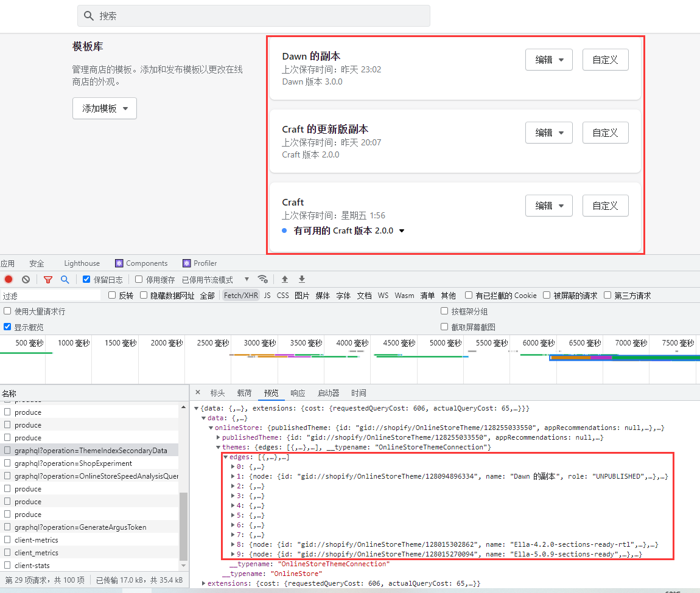Customize the Dawn copy theme
This screenshot has height=593, width=700.
coord(606,60)
